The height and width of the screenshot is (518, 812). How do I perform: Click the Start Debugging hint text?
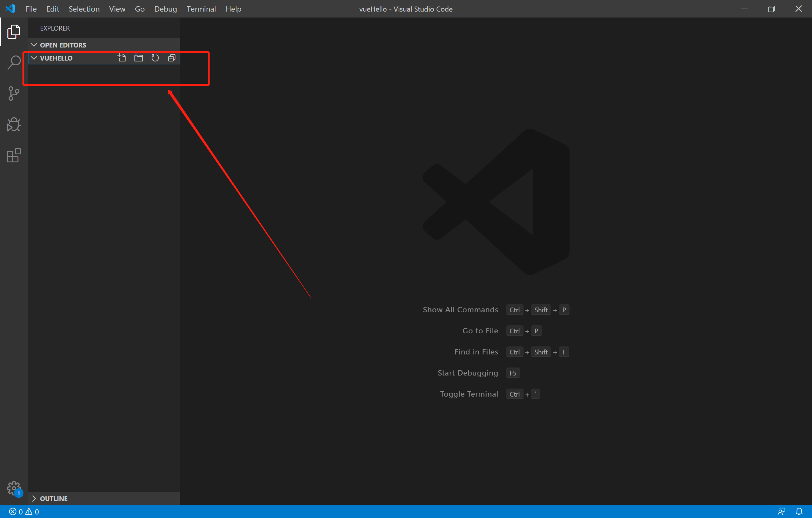point(468,373)
